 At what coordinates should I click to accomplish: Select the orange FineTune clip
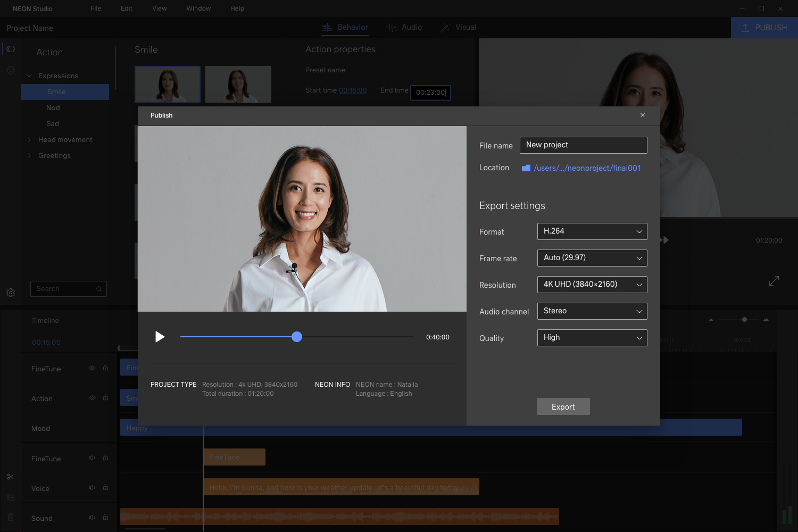tap(235, 457)
